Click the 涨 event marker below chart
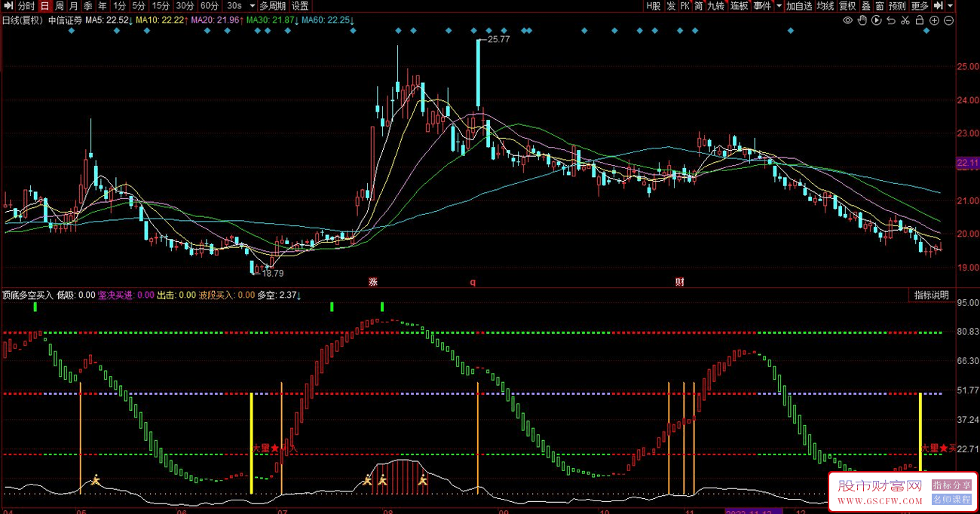This screenshot has height=514, width=980. [372, 282]
